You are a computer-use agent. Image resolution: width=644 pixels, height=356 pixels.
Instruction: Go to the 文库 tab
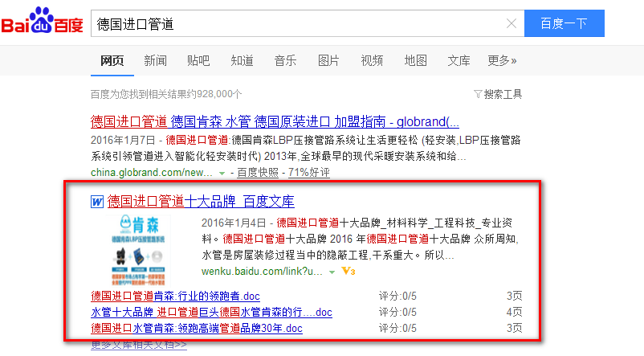coord(459,60)
